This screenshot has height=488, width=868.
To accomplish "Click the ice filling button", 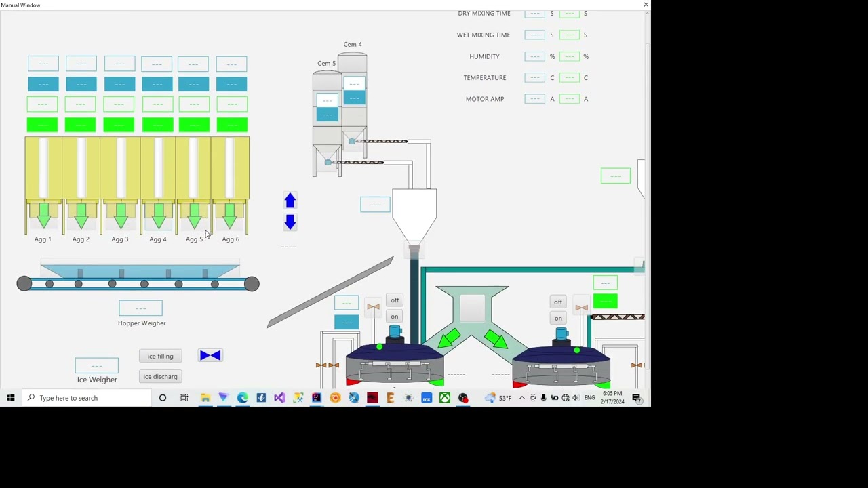I will pyautogui.click(x=161, y=356).
